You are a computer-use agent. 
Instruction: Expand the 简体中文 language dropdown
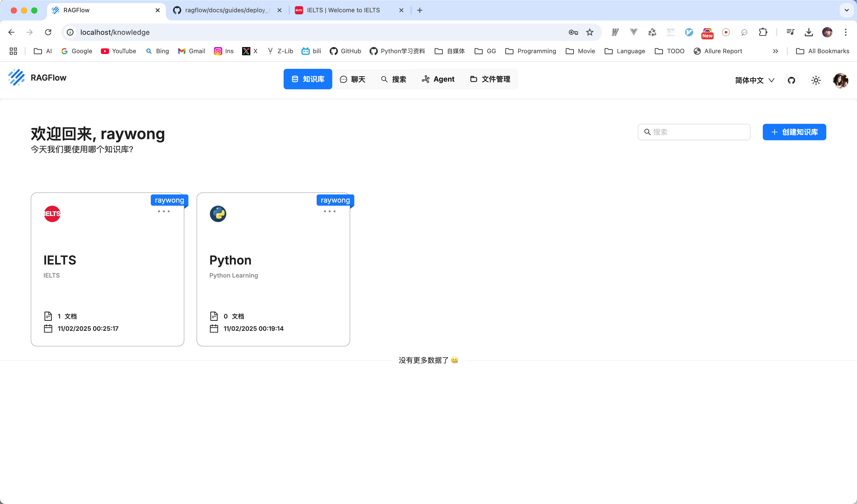755,80
